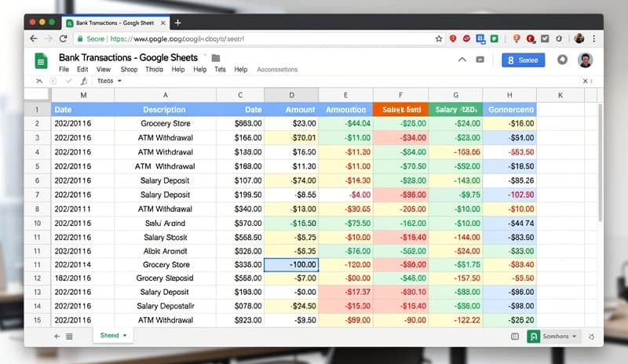Select column F header
628x364 pixels.
point(400,95)
